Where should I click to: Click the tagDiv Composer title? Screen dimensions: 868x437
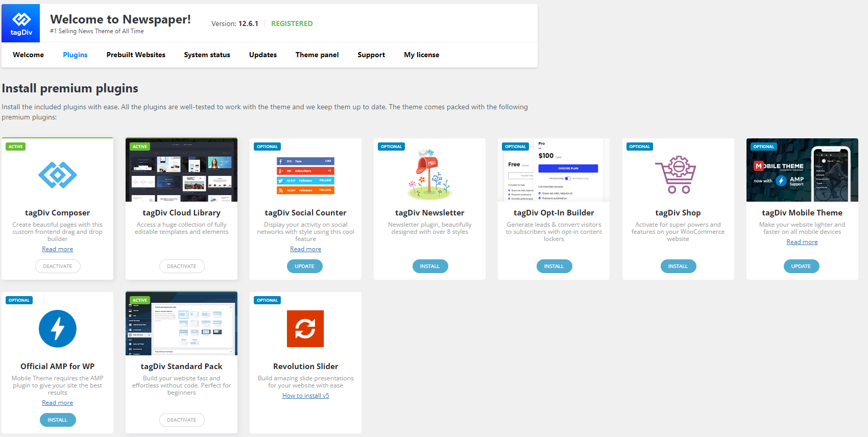57,213
